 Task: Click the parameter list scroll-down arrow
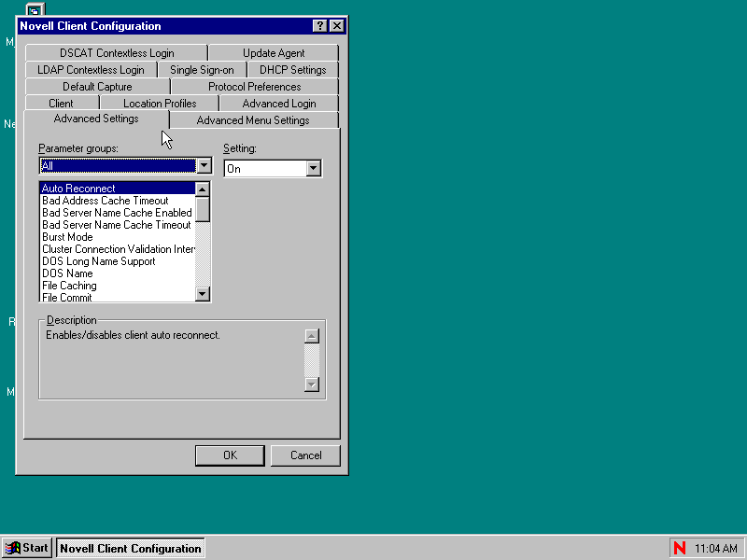(x=203, y=294)
